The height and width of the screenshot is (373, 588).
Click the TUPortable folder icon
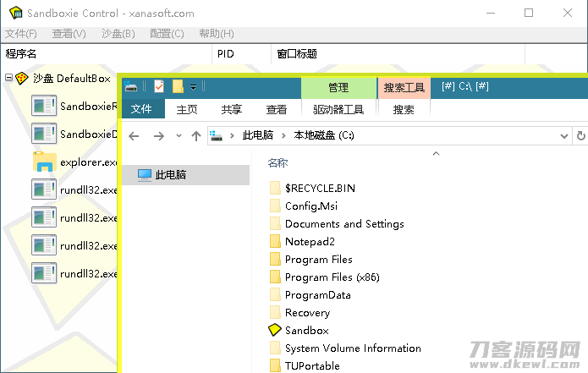pos(275,365)
